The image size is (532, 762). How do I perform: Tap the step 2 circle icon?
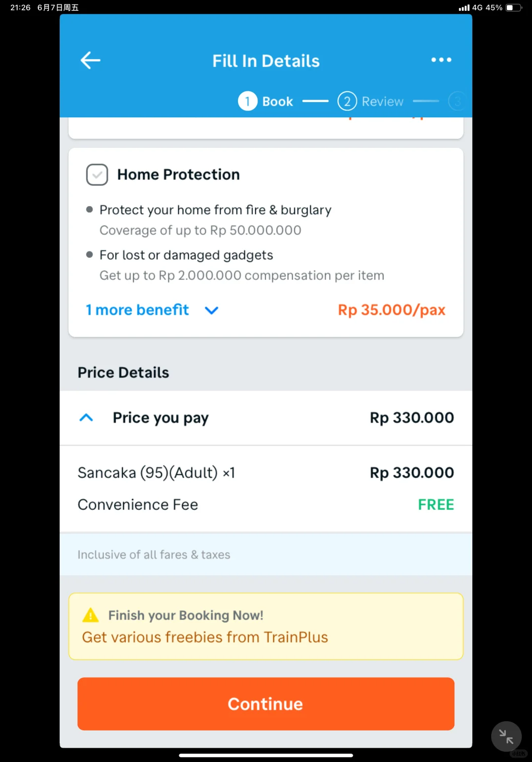[x=347, y=101]
